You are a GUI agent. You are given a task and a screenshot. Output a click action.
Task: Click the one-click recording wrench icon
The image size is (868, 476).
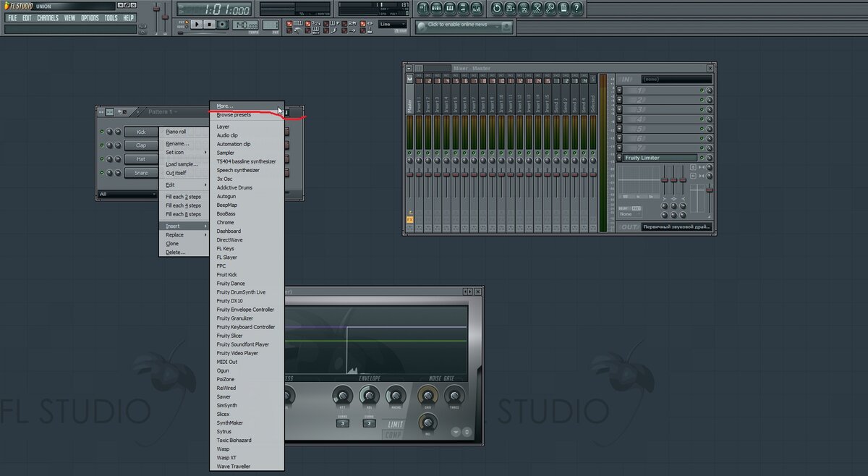point(550,8)
